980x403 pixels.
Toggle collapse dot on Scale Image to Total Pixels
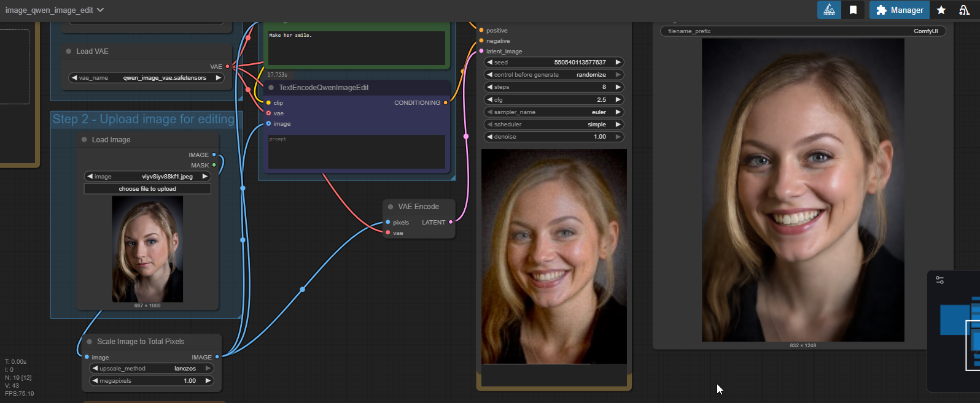pos(90,342)
